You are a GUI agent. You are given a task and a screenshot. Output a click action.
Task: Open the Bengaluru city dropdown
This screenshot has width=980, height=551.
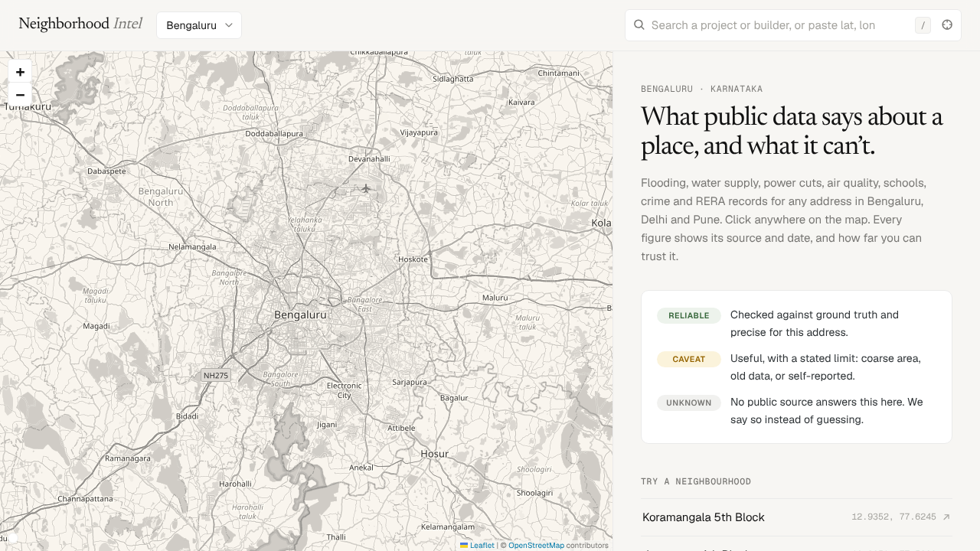click(199, 25)
